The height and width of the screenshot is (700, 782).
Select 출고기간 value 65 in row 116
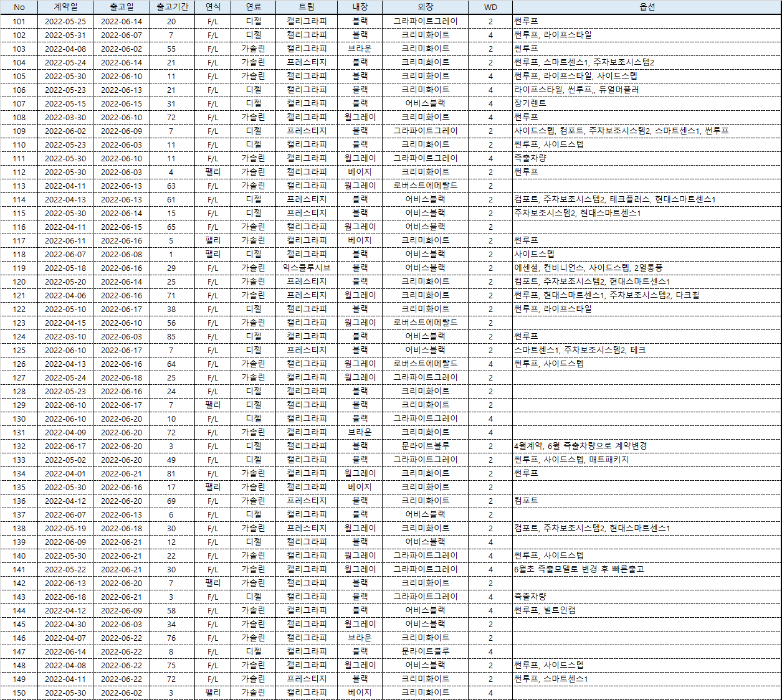point(171,227)
